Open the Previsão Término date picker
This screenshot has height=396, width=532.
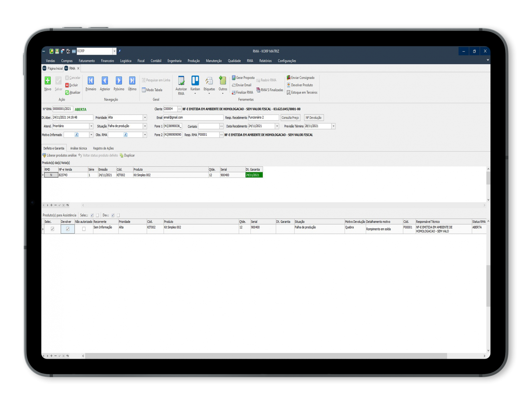click(333, 126)
